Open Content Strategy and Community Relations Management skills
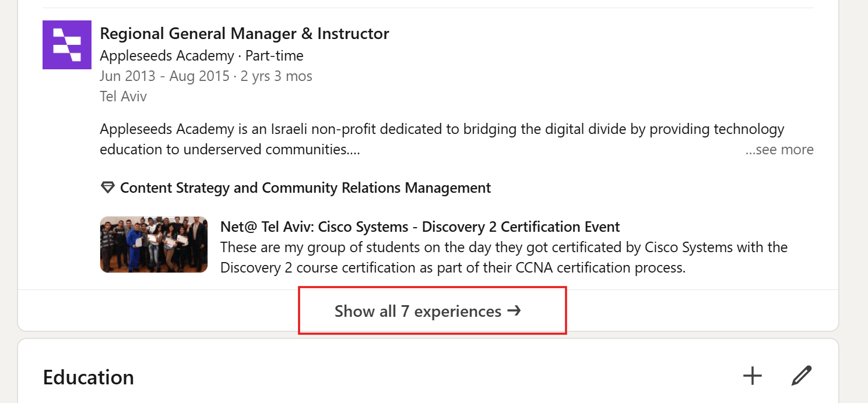The height and width of the screenshot is (403, 868). [305, 188]
